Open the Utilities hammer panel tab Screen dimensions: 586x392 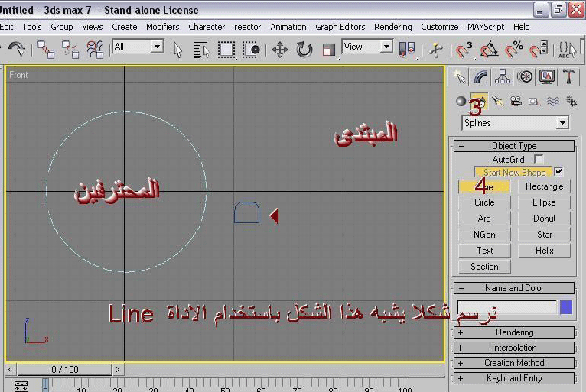(568, 77)
